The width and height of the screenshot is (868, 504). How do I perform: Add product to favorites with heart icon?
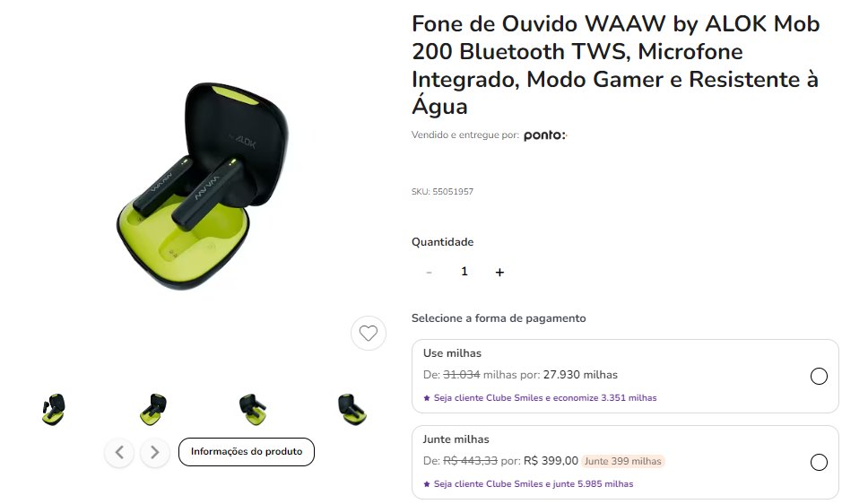click(369, 333)
